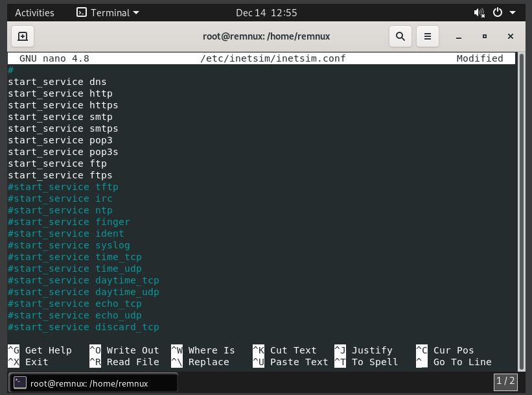Image resolution: width=532 pixels, height=395 pixels.
Task: Click the speaker icon in the top bar
Action: tap(479, 12)
